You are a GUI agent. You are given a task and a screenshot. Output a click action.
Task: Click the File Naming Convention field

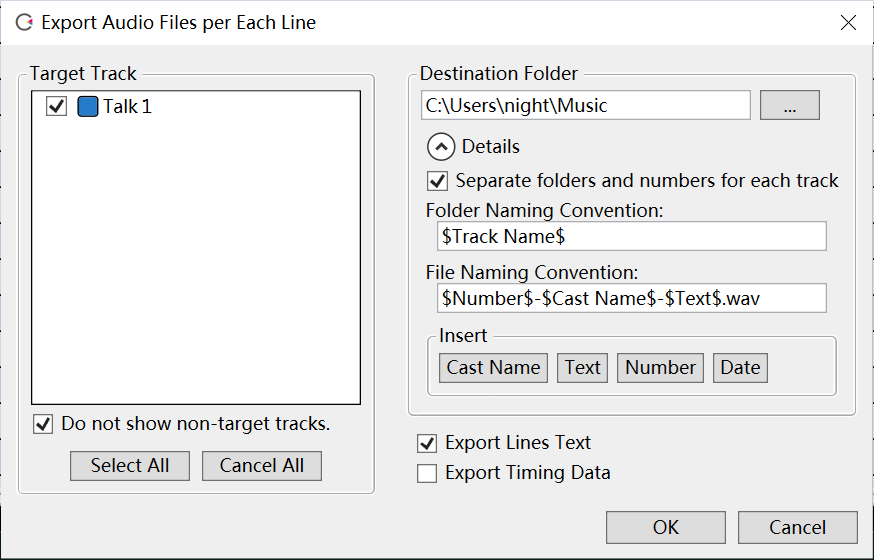pos(632,298)
